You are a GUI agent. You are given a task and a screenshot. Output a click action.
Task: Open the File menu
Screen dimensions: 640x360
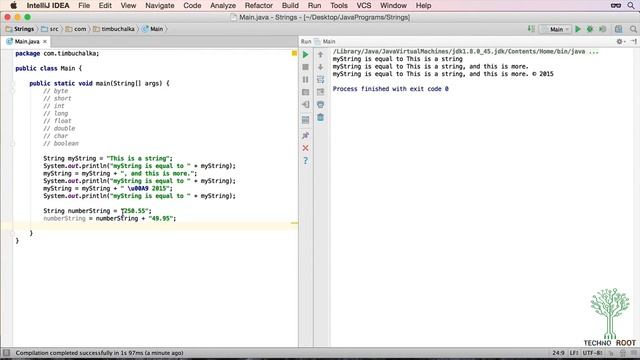(84, 6)
